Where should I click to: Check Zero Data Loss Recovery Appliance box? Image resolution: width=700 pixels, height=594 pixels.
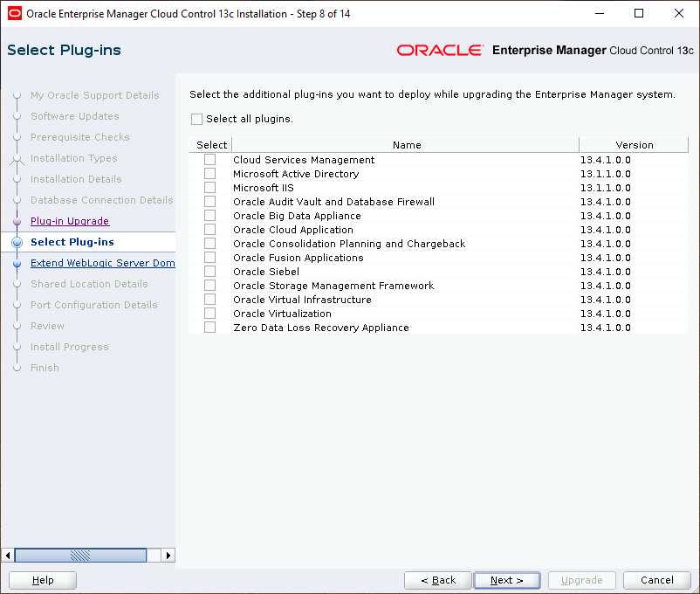tap(209, 328)
